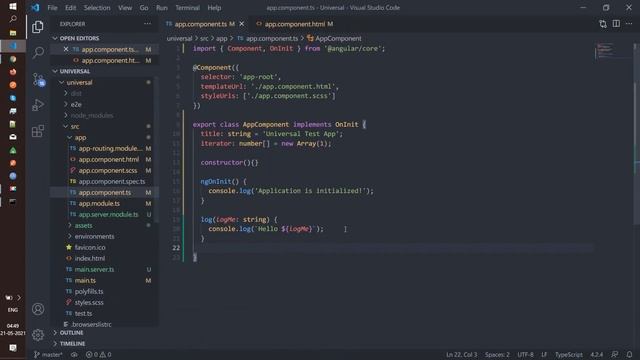This screenshot has height=360, width=640.
Task: Close app.component.ts in Open Editors list
Action: click(66, 49)
